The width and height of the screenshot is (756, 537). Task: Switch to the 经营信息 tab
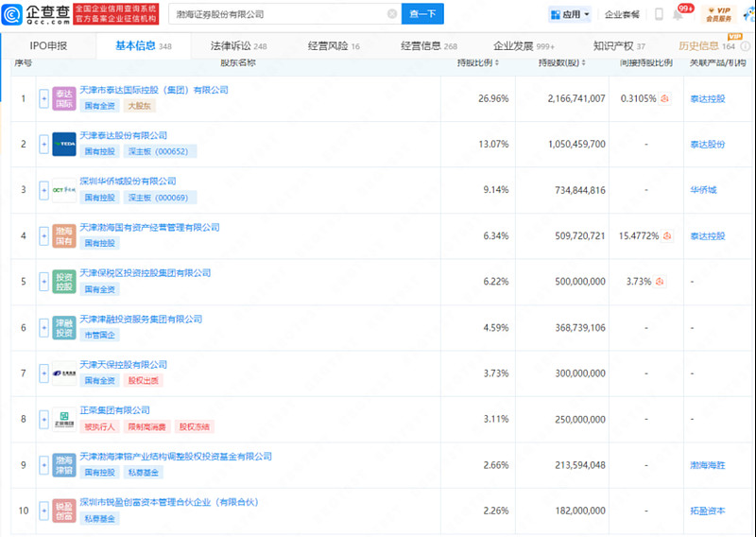(x=429, y=45)
